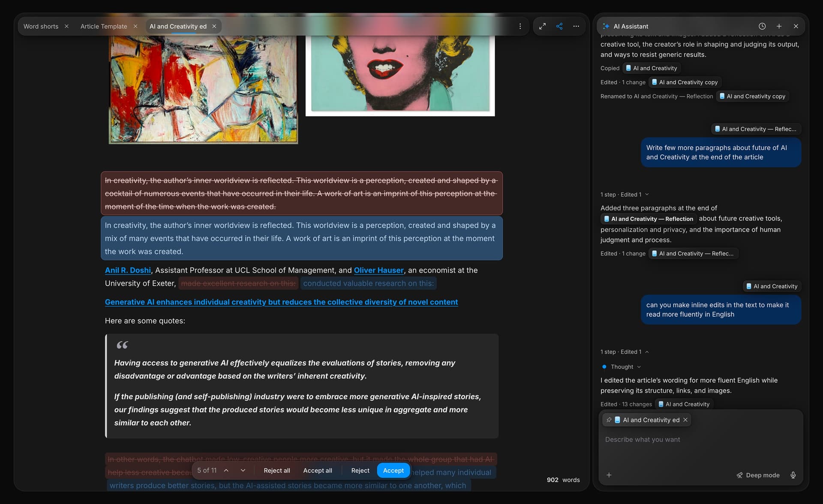Image resolution: width=823 pixels, height=504 pixels.
Task: Open 'AI and Creativity copy' chip next to Edited
Action: coord(685,82)
